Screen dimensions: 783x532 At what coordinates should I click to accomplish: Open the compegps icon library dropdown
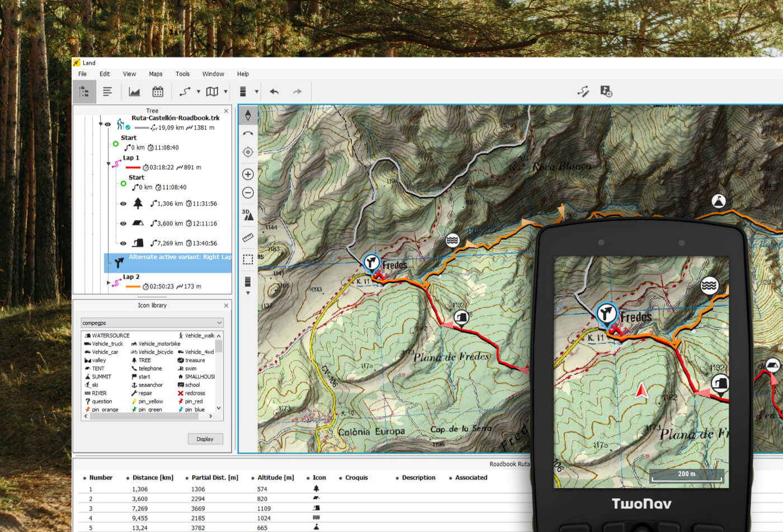(x=152, y=323)
